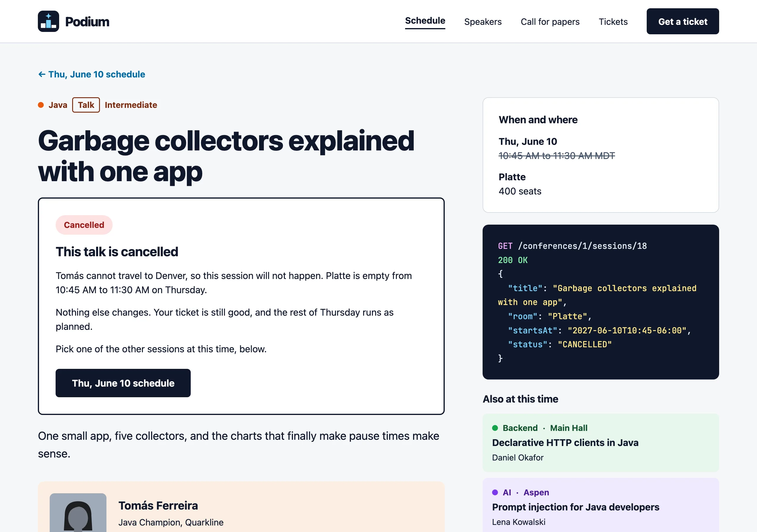Go back via Thu, June 10 schedule link
The image size is (757, 532).
[x=92, y=74]
